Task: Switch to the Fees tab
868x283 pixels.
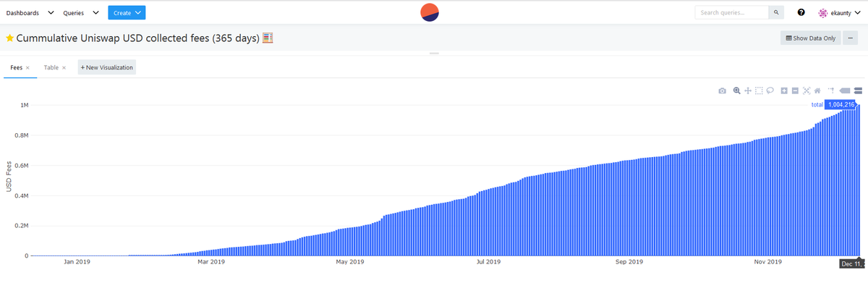Action: click(16, 67)
